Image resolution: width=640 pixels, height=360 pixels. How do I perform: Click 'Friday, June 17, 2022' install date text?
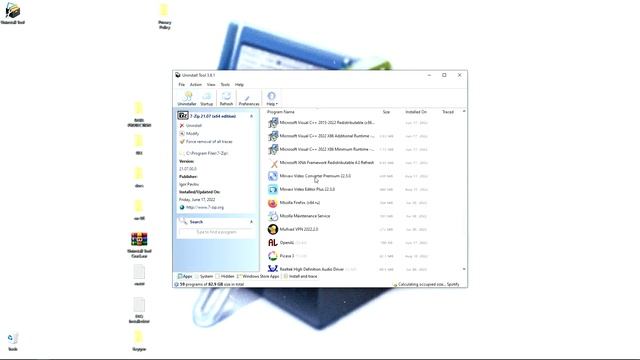[197, 200]
